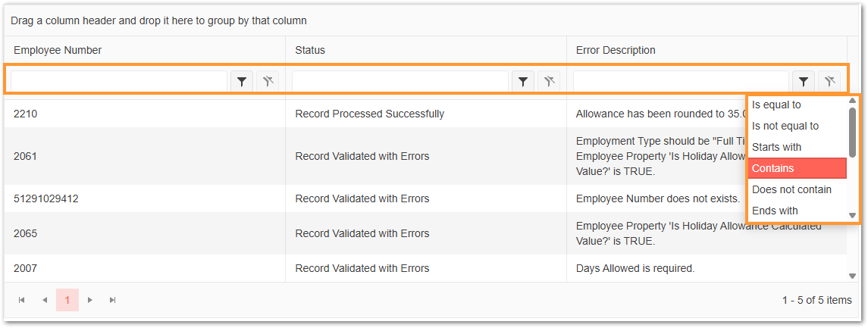Go to first page of grid
The height and width of the screenshot is (328, 868).
(x=21, y=300)
